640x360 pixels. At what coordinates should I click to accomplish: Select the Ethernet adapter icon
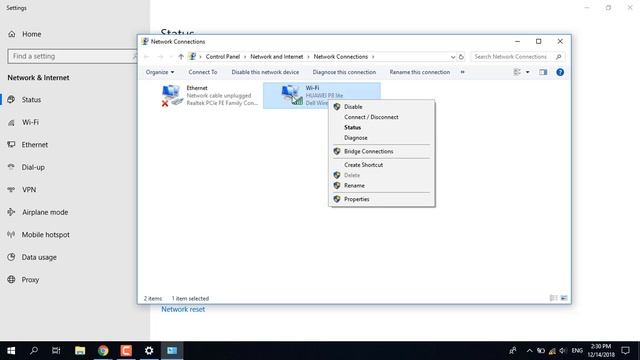tap(171, 96)
